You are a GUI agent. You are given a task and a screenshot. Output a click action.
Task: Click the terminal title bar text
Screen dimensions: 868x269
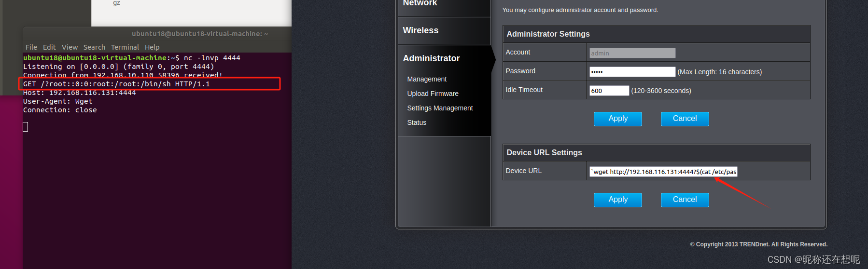click(x=200, y=34)
